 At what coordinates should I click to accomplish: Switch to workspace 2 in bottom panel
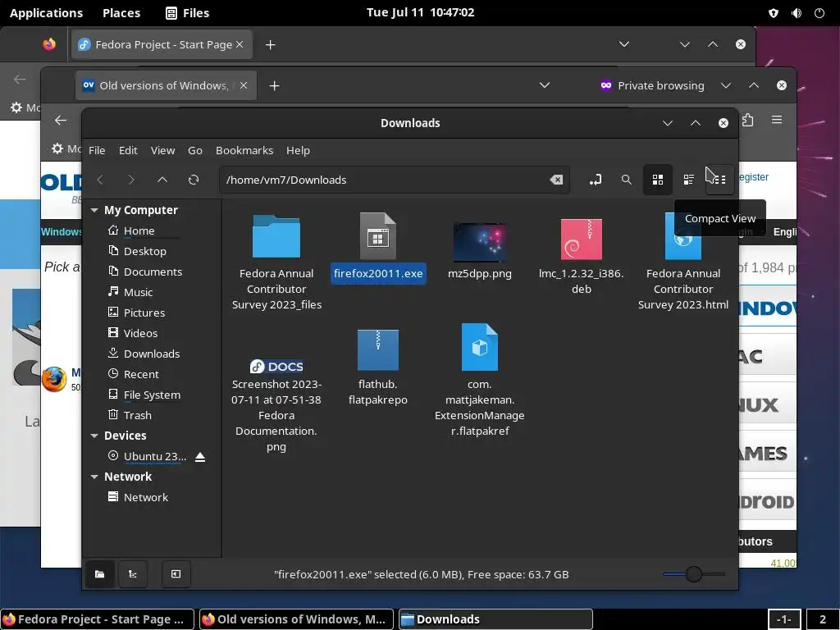point(822,619)
